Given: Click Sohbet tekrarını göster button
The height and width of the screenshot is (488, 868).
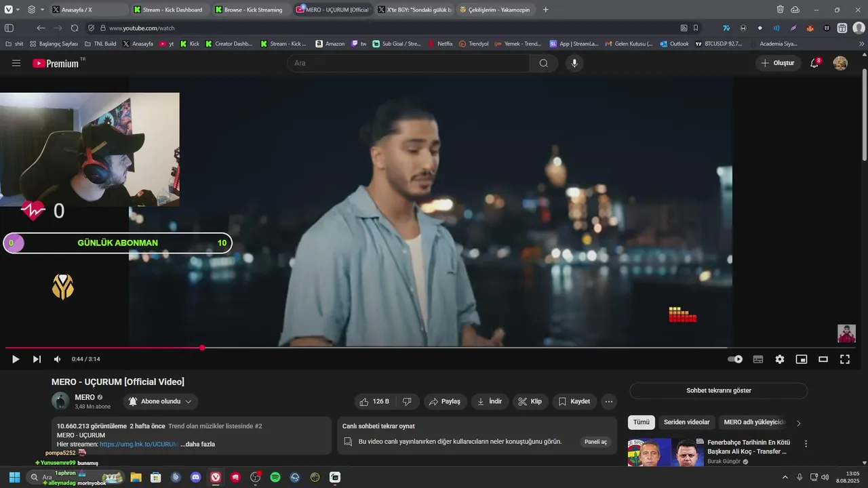Looking at the screenshot, I should (x=718, y=390).
